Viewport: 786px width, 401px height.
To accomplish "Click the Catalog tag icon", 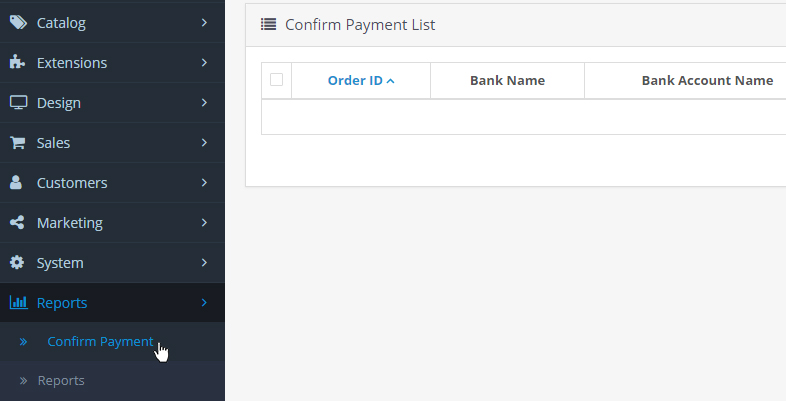I will [x=18, y=22].
